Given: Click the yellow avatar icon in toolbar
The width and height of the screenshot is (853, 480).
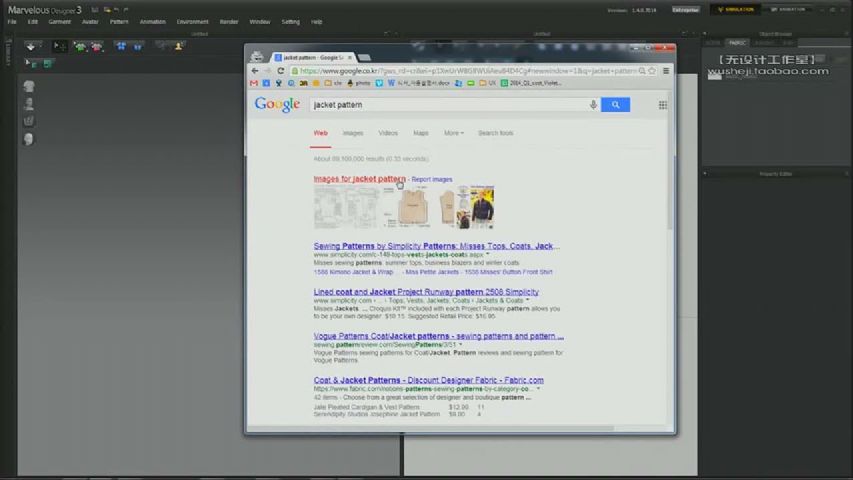Looking at the screenshot, I should coord(178,47).
